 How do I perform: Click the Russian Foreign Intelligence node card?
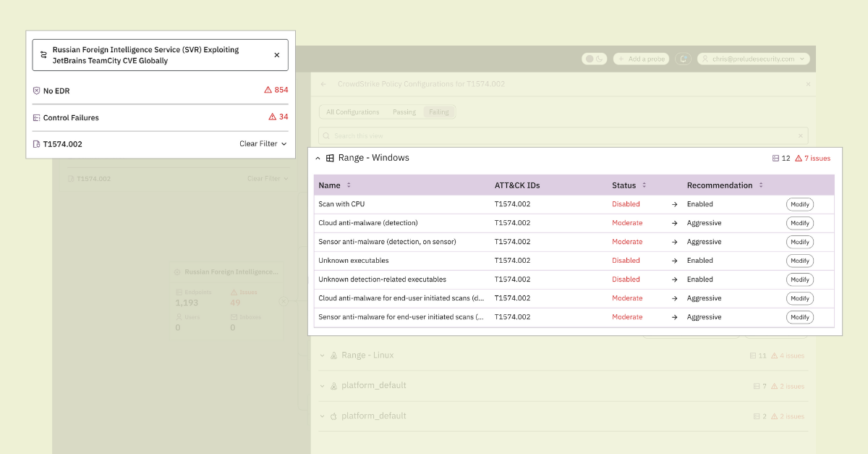[226, 300]
